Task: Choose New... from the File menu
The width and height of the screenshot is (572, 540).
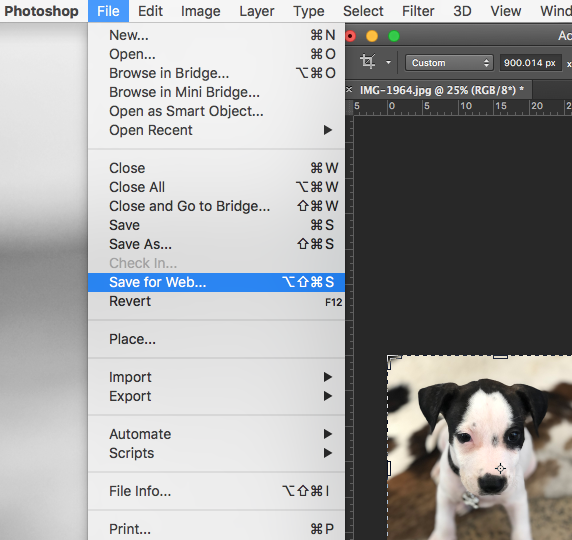Action: (x=216, y=35)
